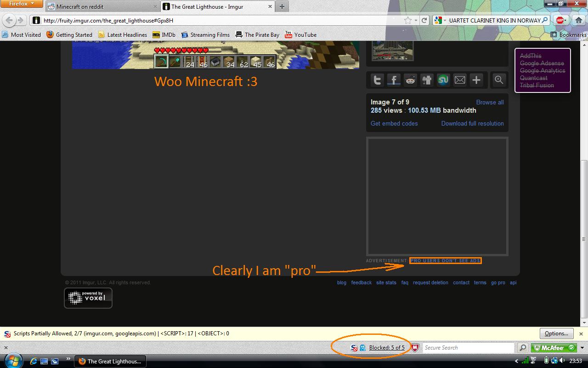This screenshot has height=368, width=588.
Task: Open the URL bar history dropdown arrow
Action: click(416, 20)
